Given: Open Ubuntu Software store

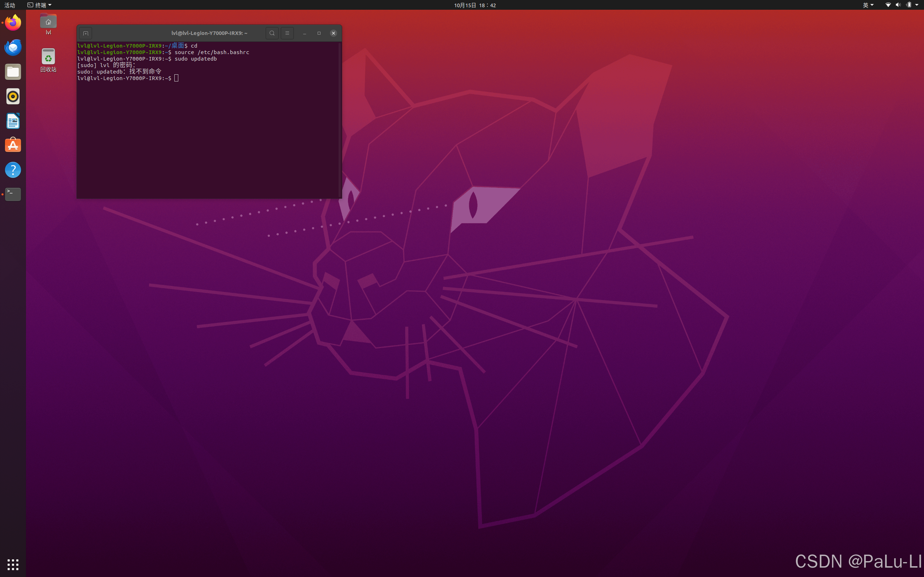Looking at the screenshot, I should [13, 145].
